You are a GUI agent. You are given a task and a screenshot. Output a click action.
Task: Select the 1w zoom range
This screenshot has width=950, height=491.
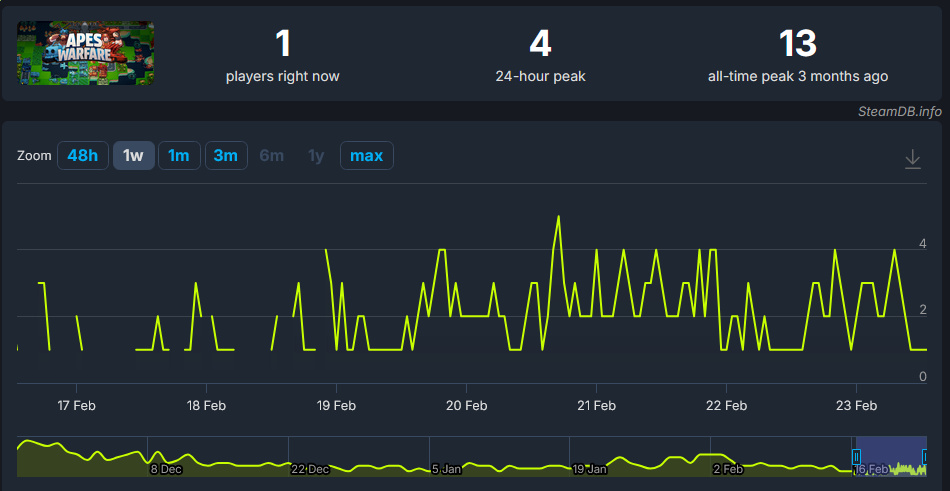pyautogui.click(x=133, y=156)
